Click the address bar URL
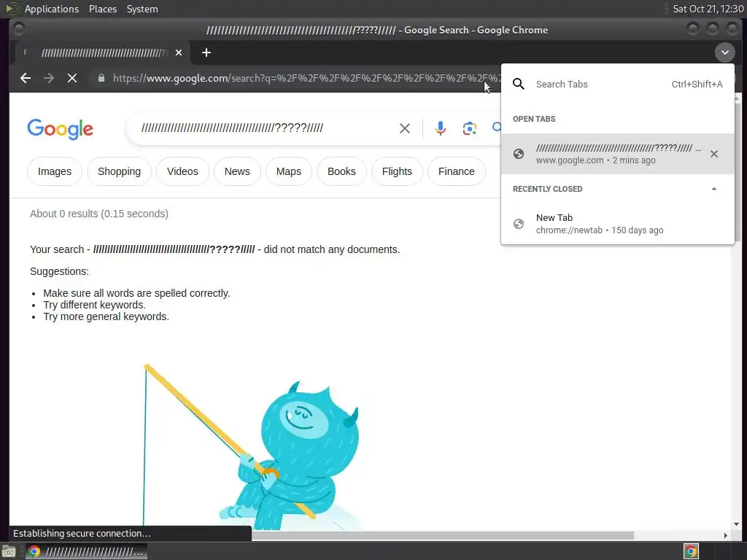 (305, 78)
